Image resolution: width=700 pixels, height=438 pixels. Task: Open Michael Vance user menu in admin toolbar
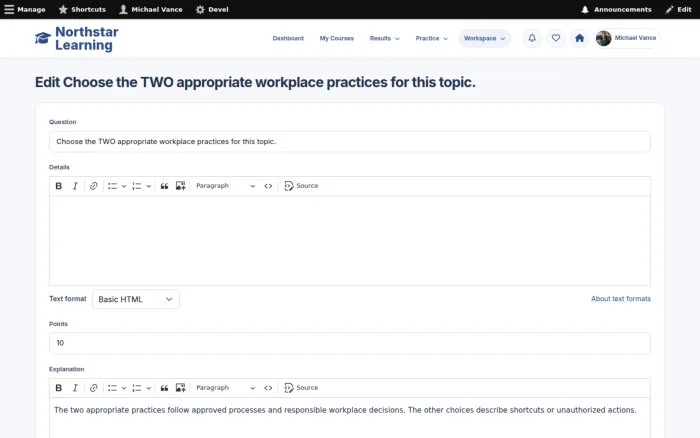pos(151,9)
